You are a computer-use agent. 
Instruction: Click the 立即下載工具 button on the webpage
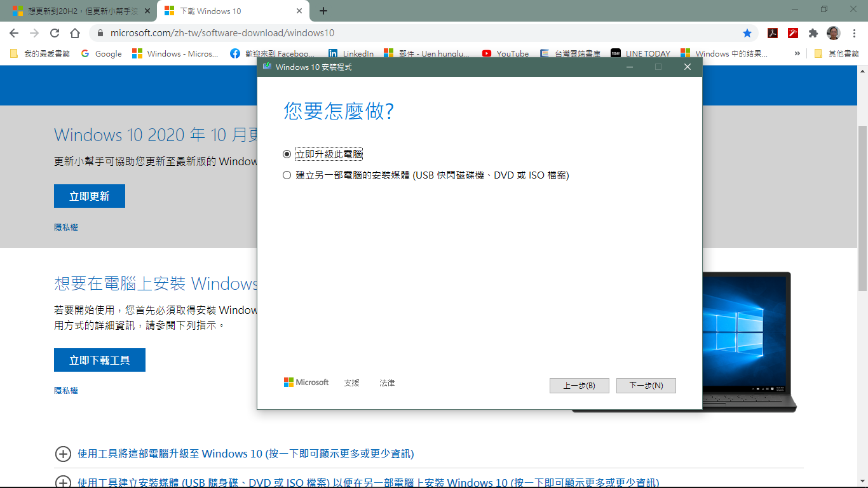pos(100,360)
